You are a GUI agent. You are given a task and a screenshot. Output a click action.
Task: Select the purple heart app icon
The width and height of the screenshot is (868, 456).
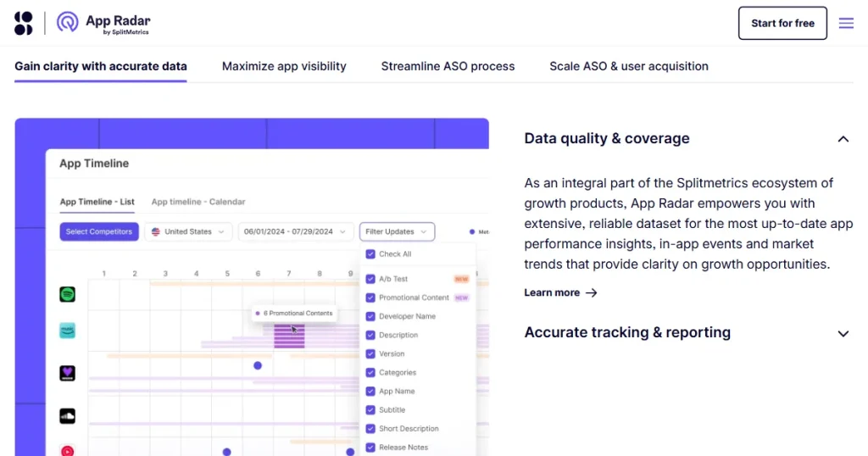[68, 373]
